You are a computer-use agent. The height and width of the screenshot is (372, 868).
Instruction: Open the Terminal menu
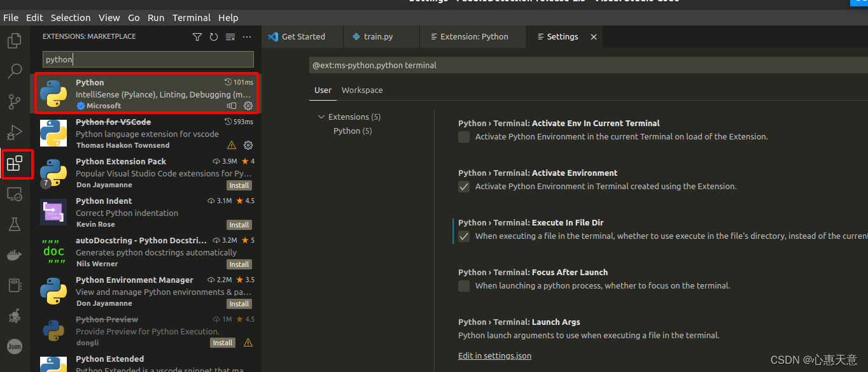(192, 18)
